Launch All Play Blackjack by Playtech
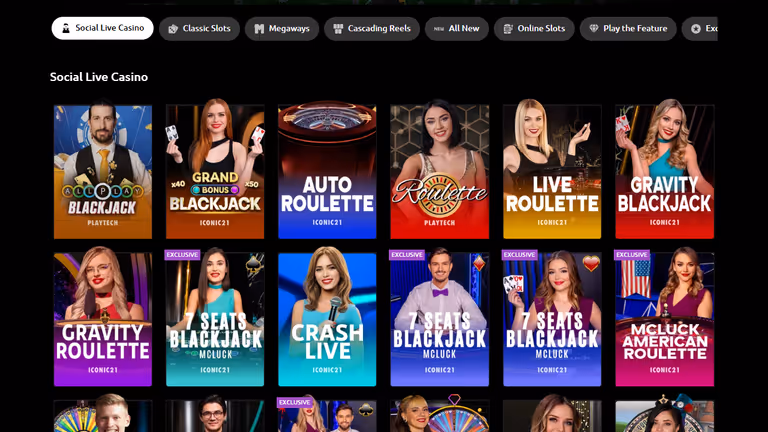768x432 pixels. (103, 169)
